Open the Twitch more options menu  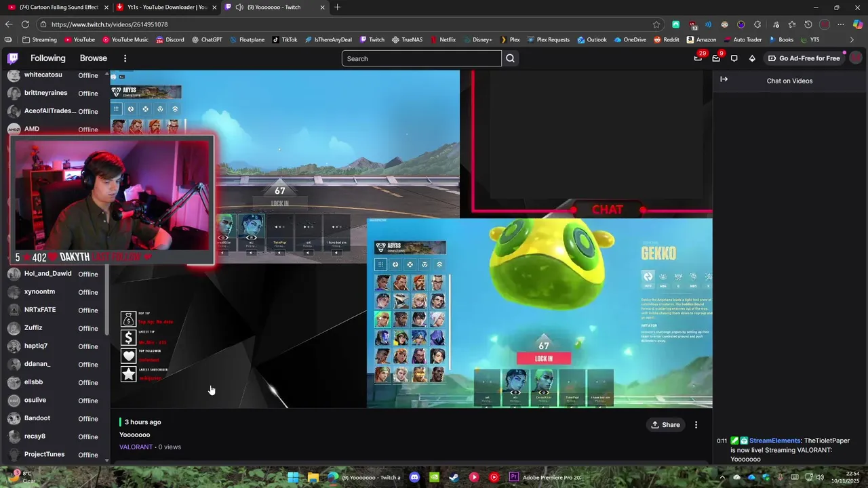(125, 58)
